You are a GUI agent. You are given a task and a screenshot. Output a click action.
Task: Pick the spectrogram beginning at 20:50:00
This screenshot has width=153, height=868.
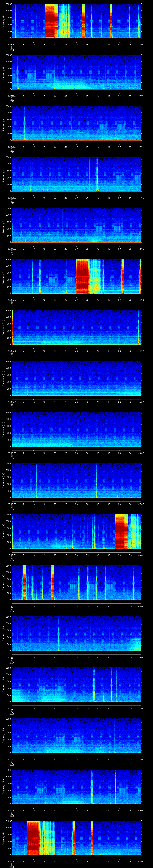[77, 685]
